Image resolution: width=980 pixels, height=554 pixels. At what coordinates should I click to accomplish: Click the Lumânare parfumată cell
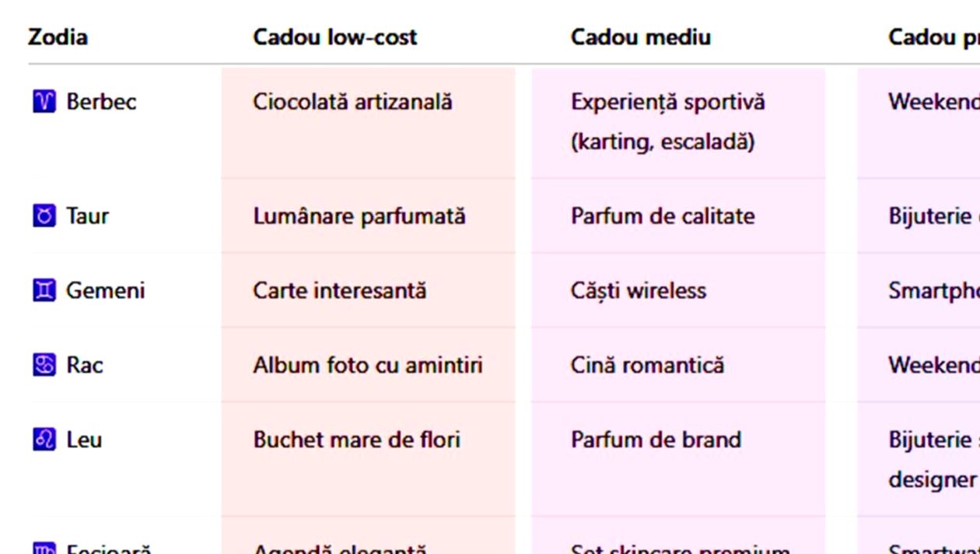[359, 216]
